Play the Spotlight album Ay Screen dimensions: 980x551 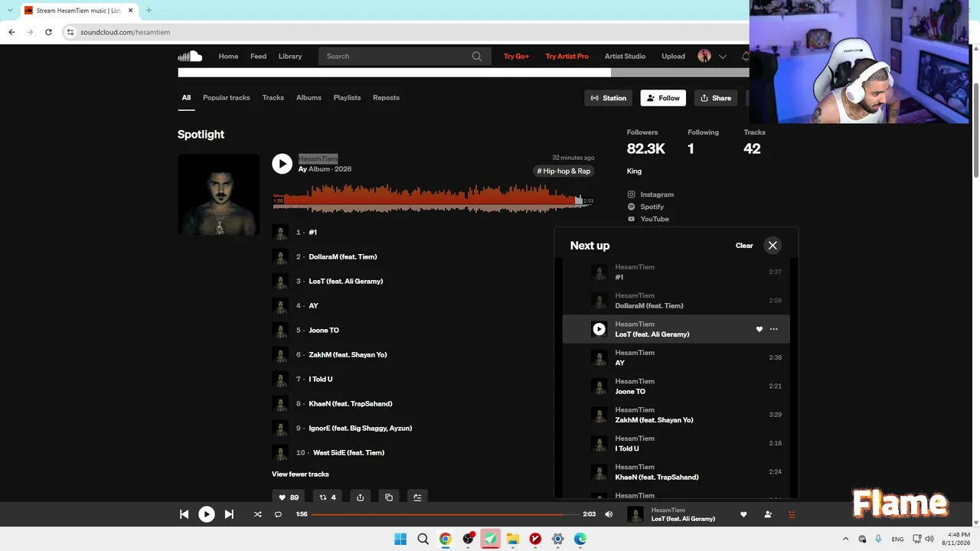point(282,163)
